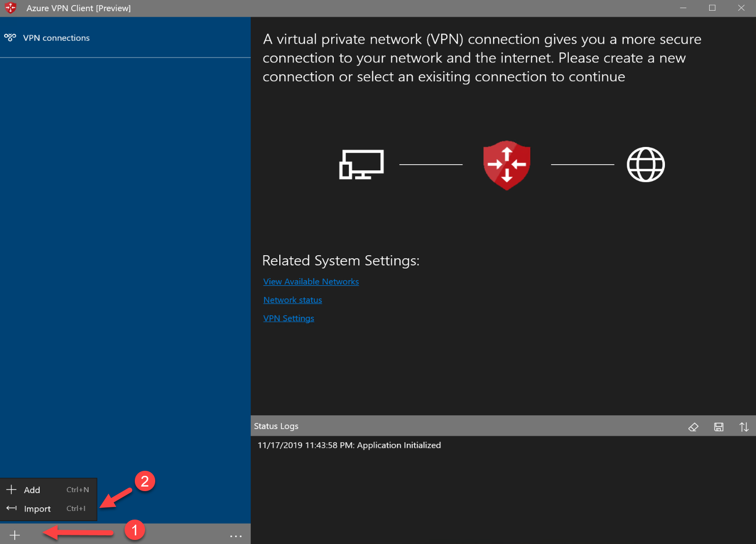Screen dimensions: 756x544
Task: Close the Azure VPN Client window
Action: coord(741,8)
